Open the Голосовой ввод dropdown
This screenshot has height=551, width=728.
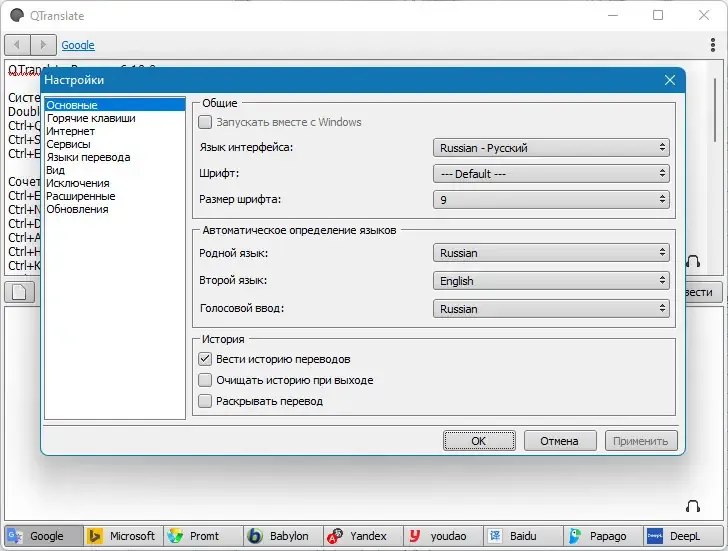click(551, 309)
